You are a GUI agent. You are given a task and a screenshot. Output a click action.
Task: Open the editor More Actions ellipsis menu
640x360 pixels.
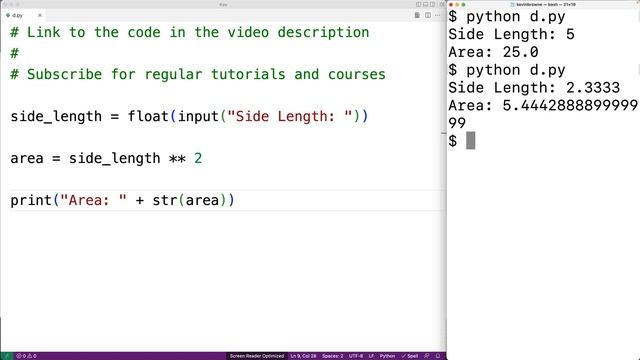click(x=438, y=15)
